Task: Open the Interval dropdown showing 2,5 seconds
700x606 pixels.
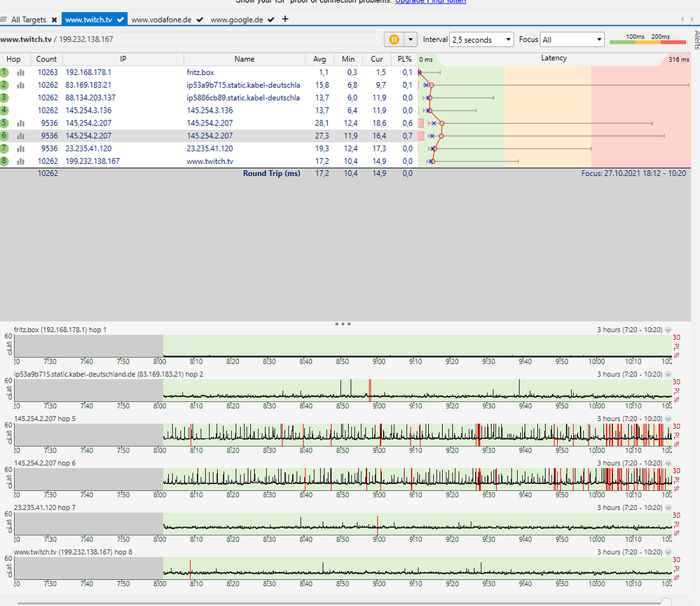Action: tap(481, 40)
